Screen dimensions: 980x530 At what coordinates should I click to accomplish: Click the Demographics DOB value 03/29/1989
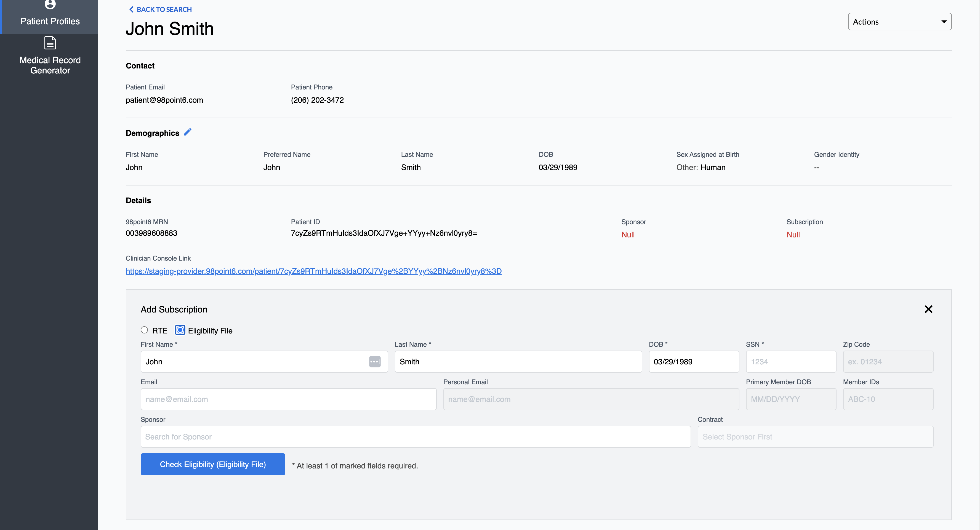[558, 168]
